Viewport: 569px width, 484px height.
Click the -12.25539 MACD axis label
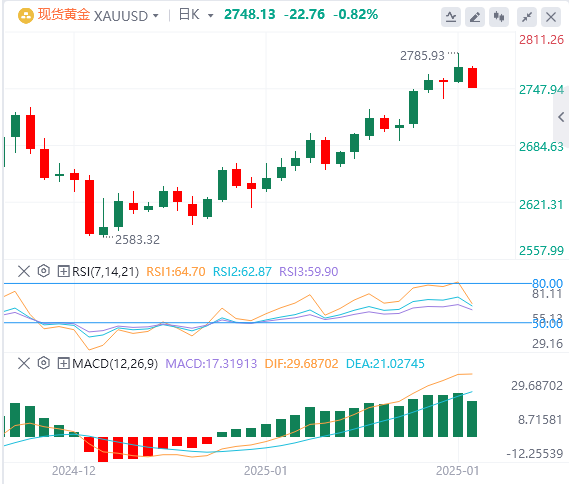(535, 454)
